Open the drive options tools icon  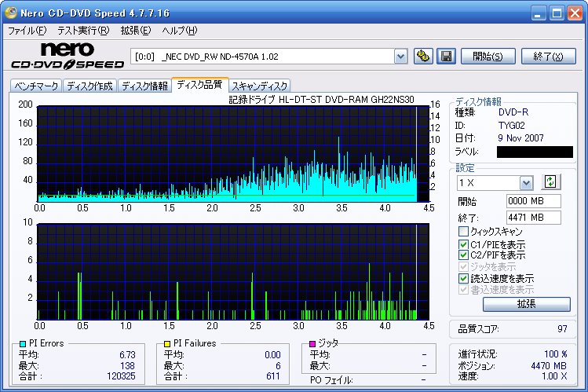pos(423,57)
